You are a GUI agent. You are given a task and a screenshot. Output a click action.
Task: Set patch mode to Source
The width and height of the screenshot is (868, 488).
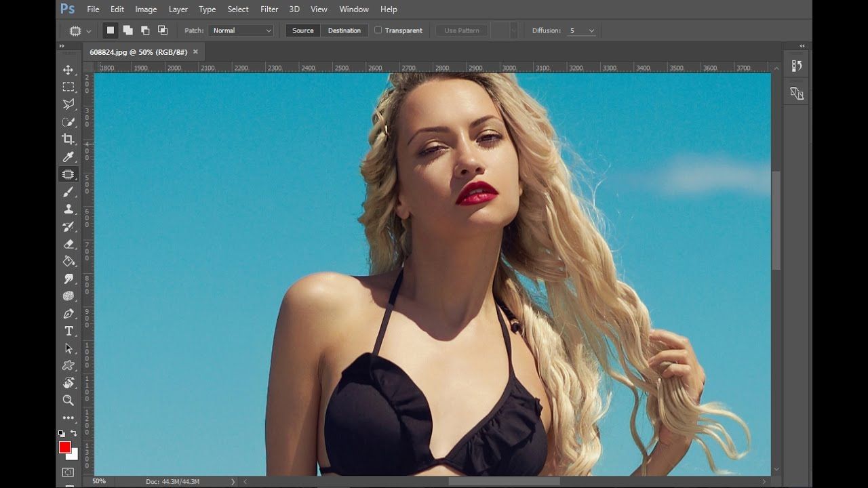[x=303, y=30]
